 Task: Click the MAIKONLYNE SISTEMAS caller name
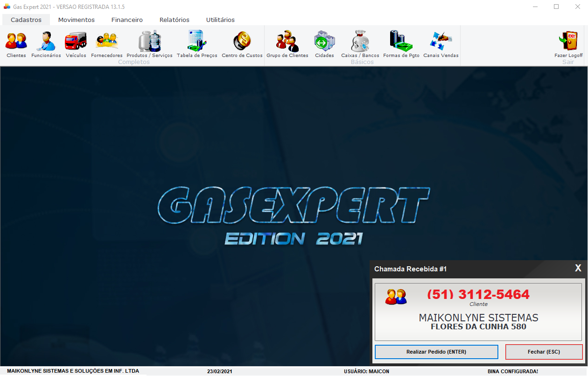tap(478, 318)
